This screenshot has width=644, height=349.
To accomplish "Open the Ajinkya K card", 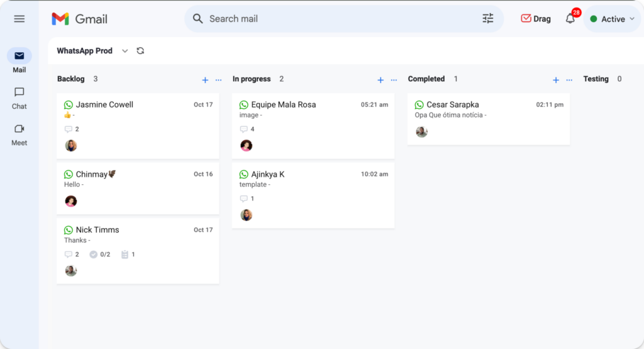I will [x=313, y=196].
